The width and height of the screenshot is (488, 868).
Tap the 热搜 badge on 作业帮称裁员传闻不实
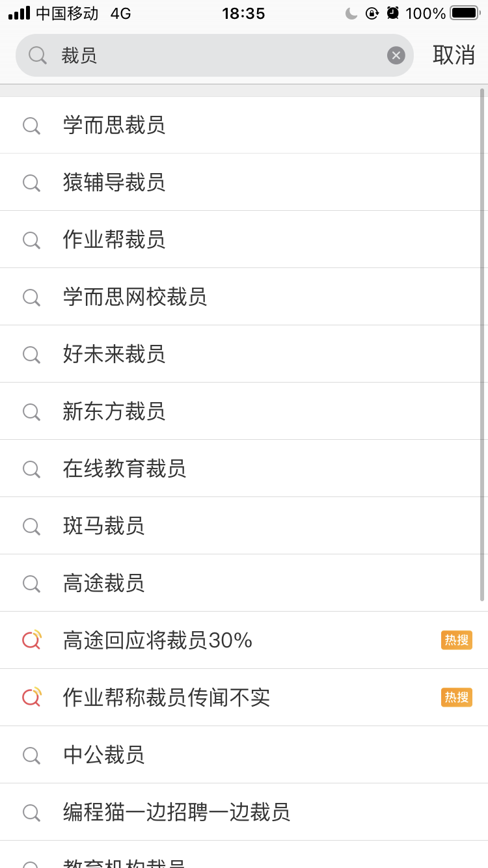coord(456,698)
